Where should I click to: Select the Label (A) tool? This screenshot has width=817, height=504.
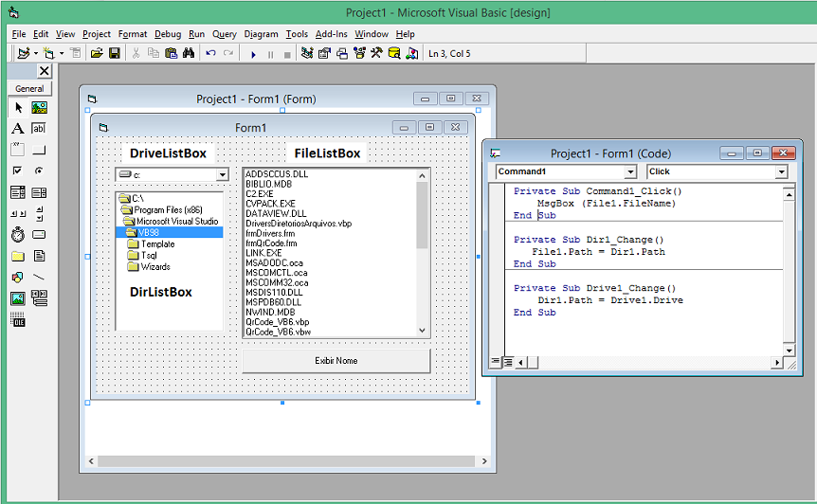click(18, 129)
